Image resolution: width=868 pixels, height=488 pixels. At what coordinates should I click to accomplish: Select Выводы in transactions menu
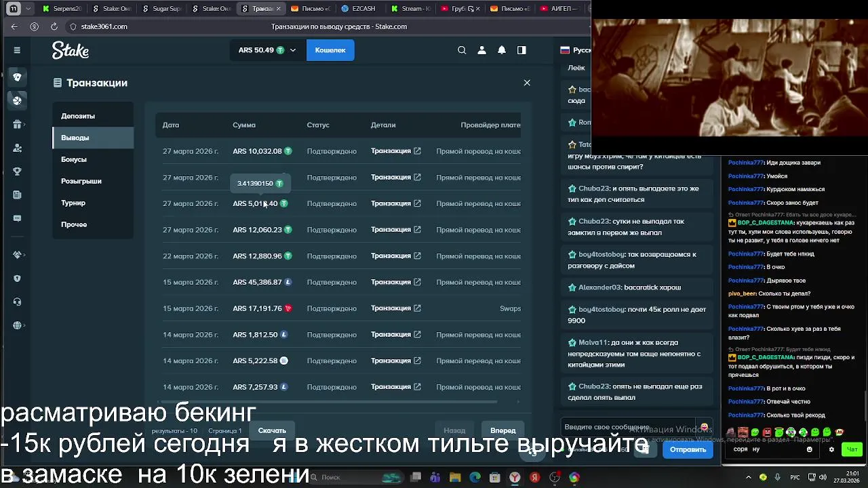coord(93,138)
